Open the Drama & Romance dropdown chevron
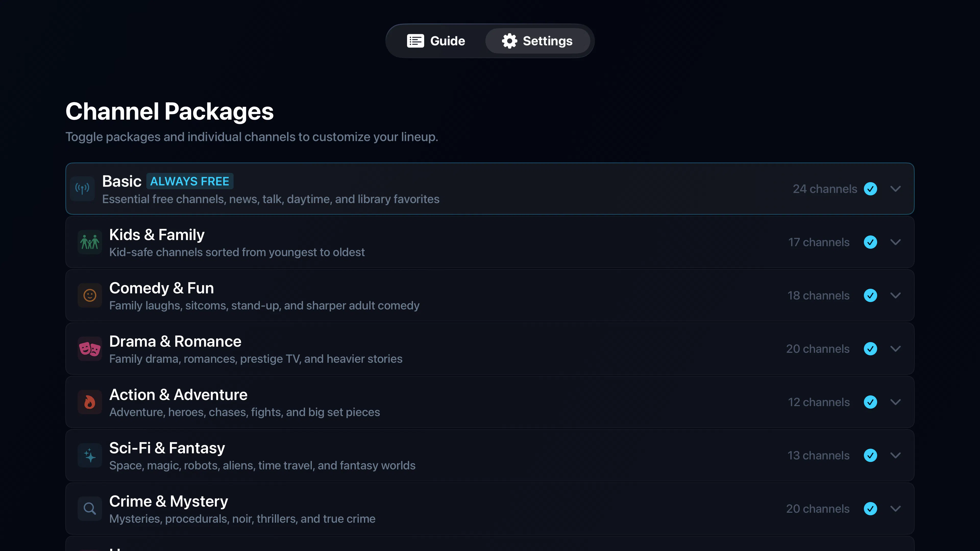 [896, 349]
